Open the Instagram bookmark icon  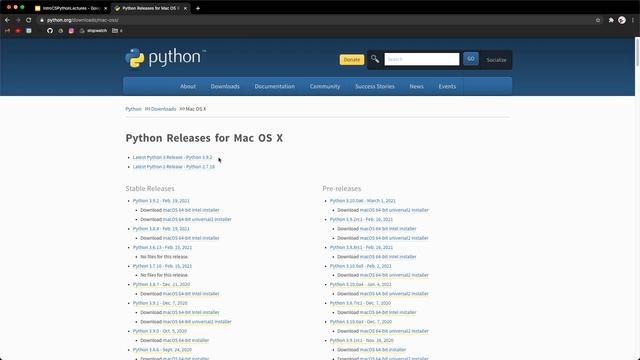[71, 31]
